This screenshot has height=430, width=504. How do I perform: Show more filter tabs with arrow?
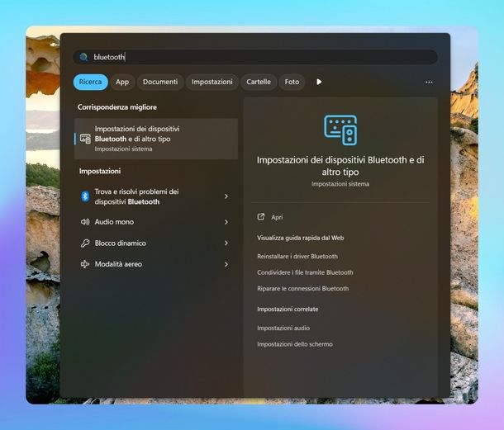click(x=319, y=82)
